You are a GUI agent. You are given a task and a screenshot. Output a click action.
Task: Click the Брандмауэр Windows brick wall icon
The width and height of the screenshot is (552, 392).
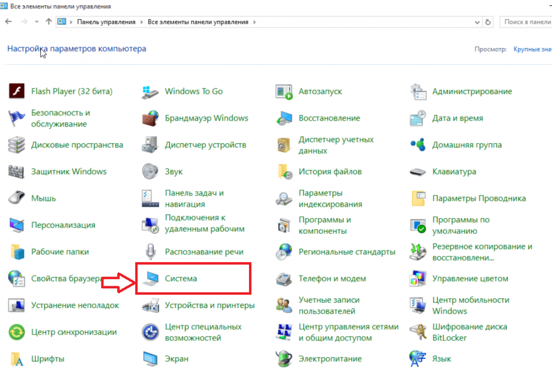coord(150,118)
